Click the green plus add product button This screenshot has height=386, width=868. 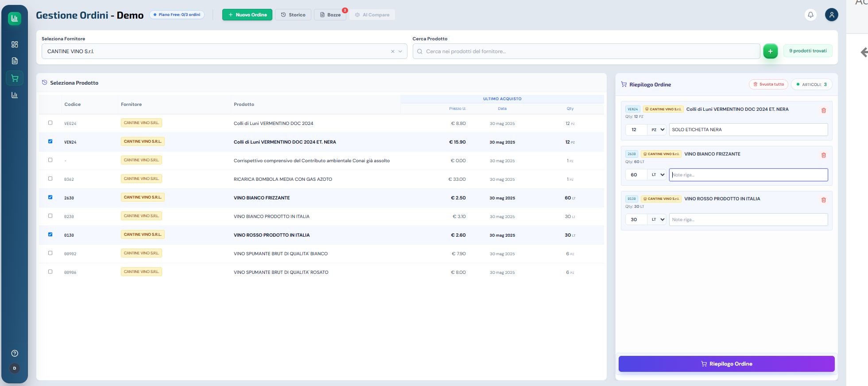[x=771, y=51]
